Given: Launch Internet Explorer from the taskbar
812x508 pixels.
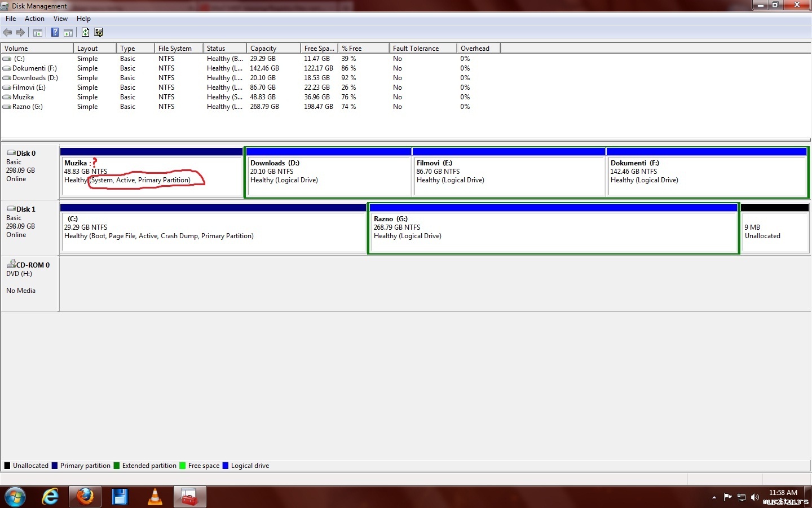Looking at the screenshot, I should [x=50, y=497].
